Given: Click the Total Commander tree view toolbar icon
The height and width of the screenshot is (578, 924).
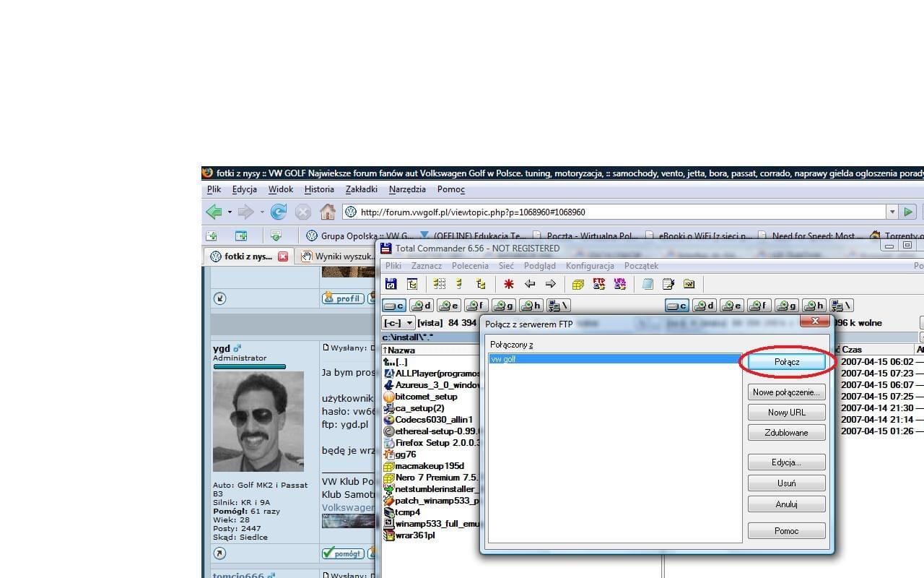Looking at the screenshot, I should coord(412,284).
